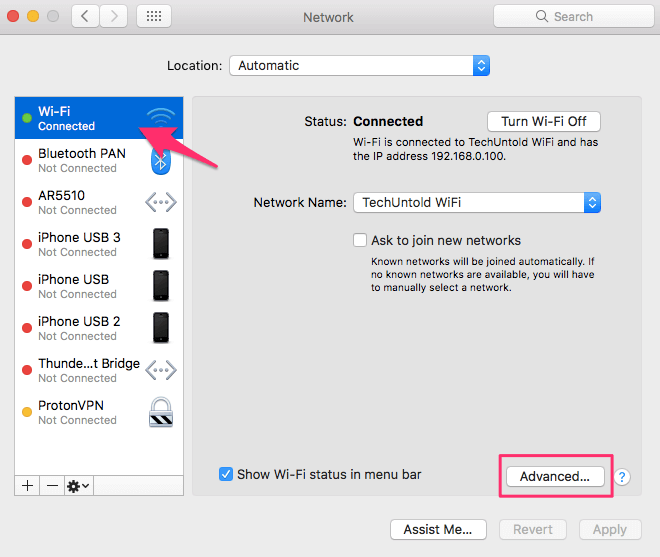Open the Network Name dropdown

coord(477,203)
